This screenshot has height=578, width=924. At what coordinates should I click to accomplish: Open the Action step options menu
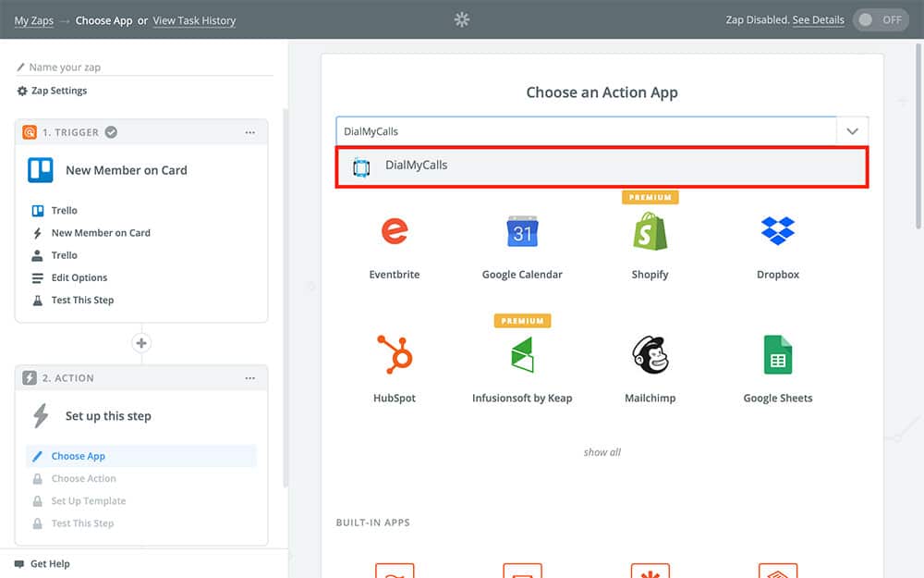click(249, 378)
